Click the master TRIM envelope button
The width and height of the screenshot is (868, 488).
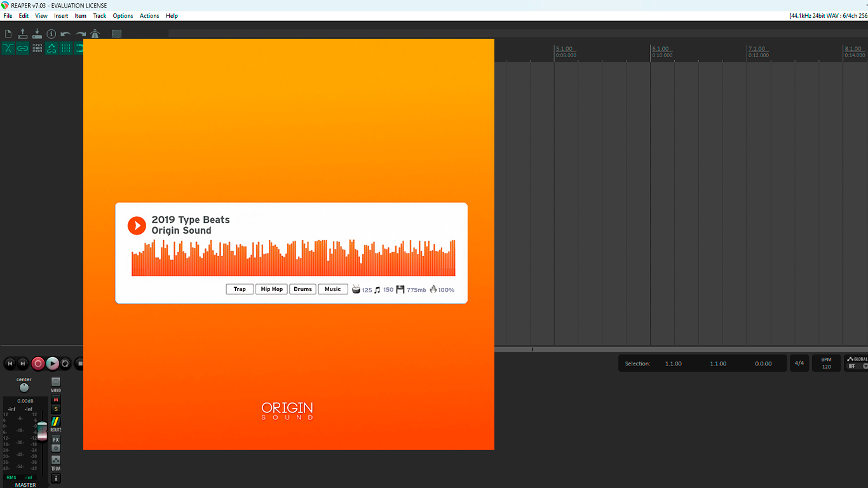click(x=56, y=460)
